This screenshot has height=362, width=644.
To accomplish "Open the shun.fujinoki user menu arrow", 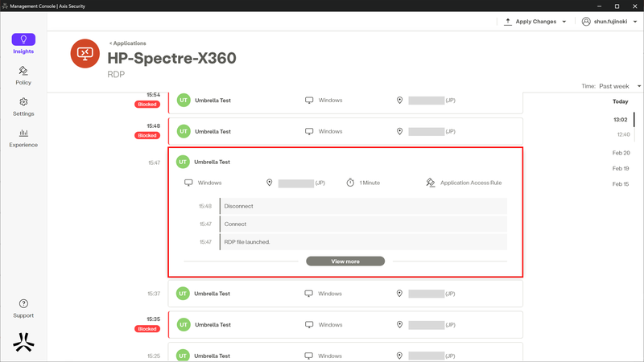I will tap(635, 22).
